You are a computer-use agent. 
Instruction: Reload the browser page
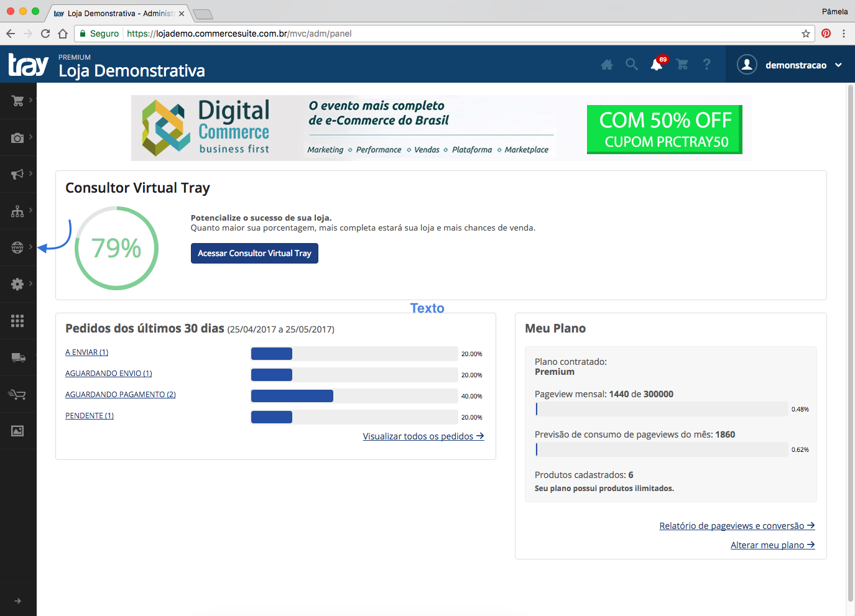pos(45,34)
